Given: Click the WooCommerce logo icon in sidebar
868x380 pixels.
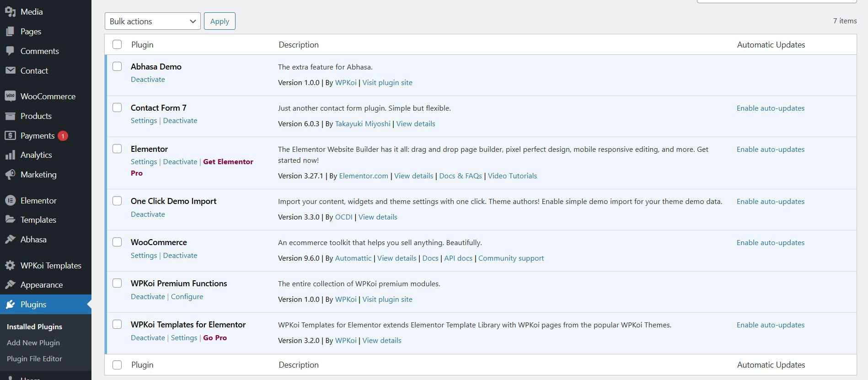Looking at the screenshot, I should click(10, 96).
